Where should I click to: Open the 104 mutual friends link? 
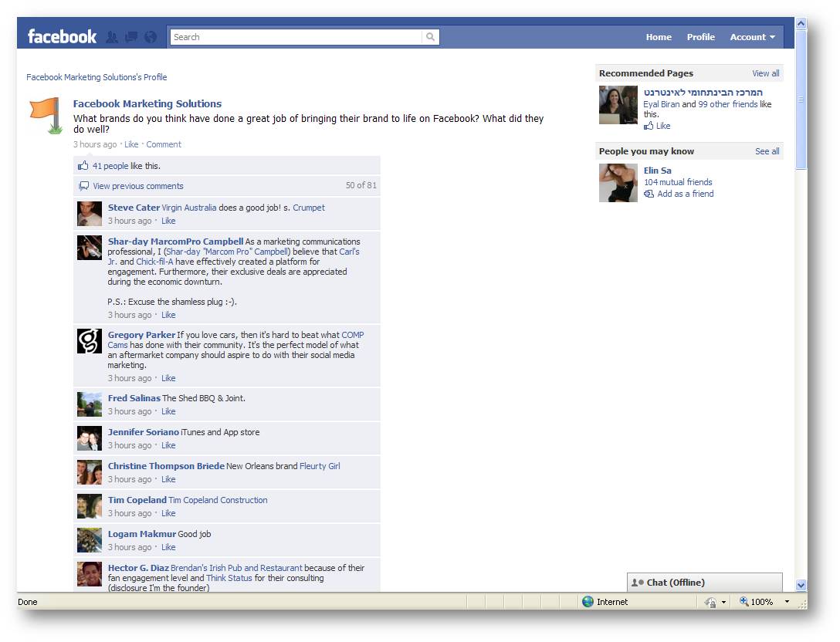click(678, 182)
